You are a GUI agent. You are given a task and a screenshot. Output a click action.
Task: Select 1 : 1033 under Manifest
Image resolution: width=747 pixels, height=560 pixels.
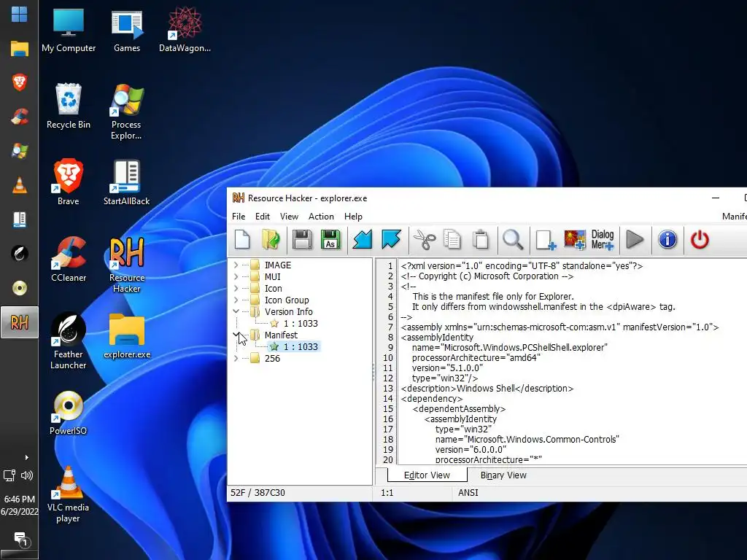coord(301,346)
